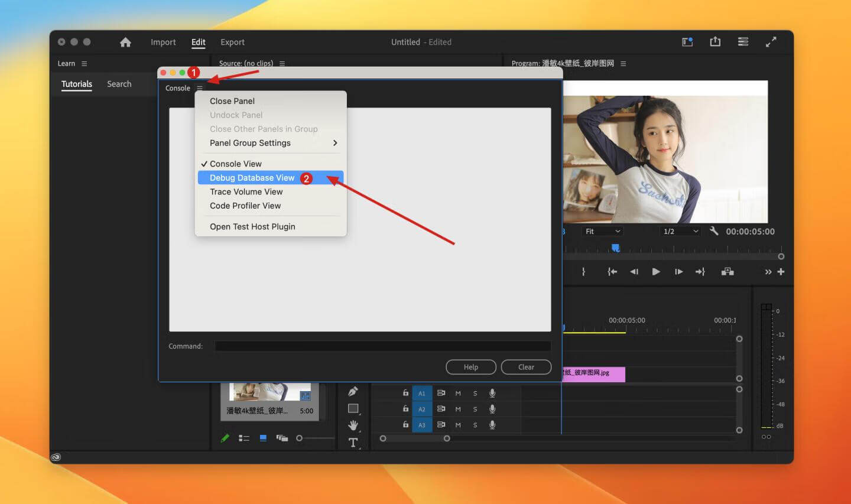The width and height of the screenshot is (851, 504).
Task: Click the Home icon in header
Action: [125, 42]
